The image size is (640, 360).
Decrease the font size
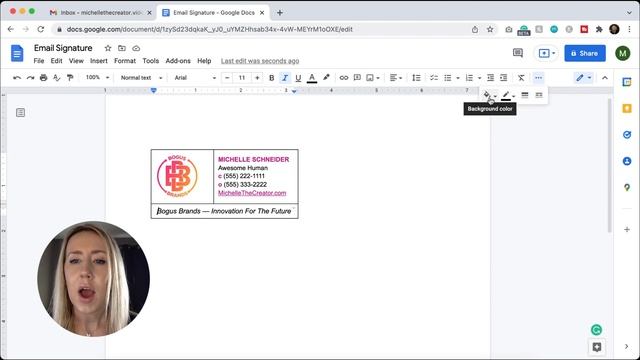click(227, 78)
